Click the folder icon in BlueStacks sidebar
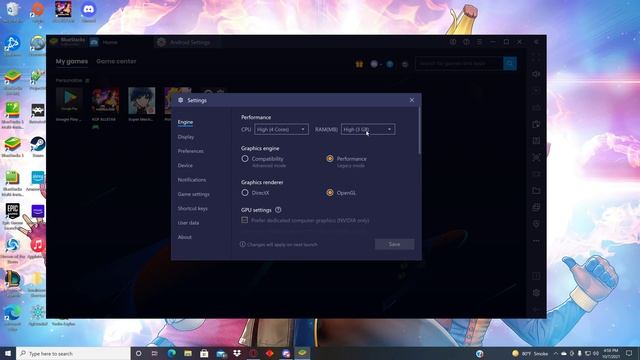Screen dimensions: 640x360 (536, 191)
